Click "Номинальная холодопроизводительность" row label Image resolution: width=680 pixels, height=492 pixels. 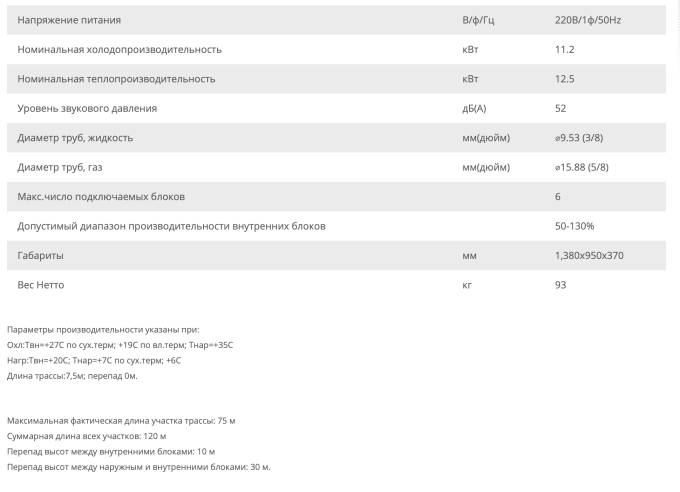(120, 49)
